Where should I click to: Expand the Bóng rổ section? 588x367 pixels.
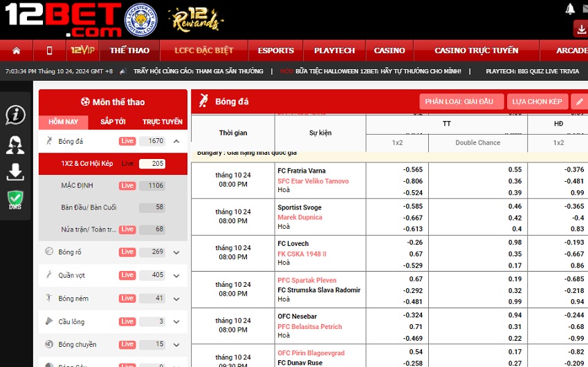pos(176,252)
